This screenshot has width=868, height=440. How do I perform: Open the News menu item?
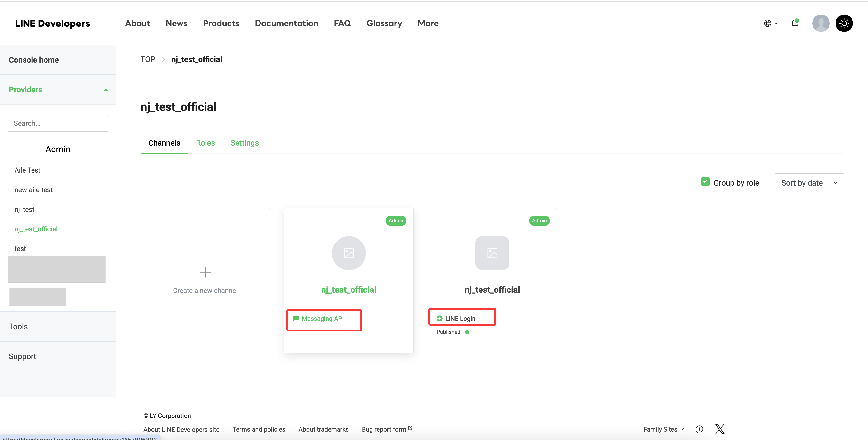tap(176, 23)
